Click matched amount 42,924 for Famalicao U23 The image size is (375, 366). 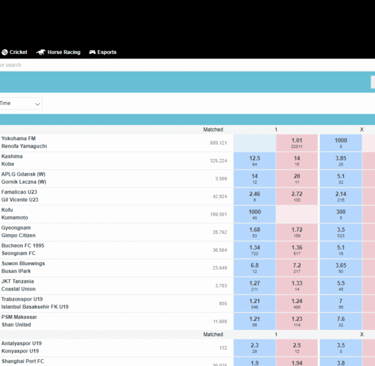coord(220,196)
